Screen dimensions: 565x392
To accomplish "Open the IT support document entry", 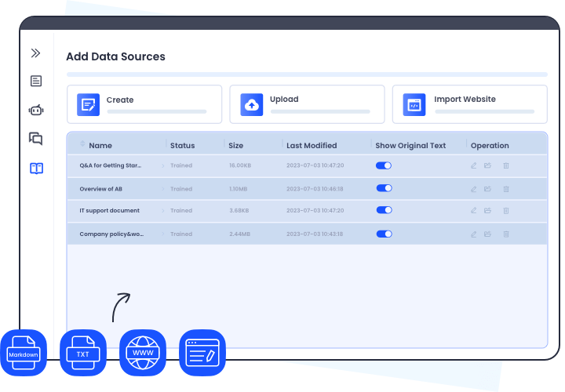I will click(x=110, y=211).
